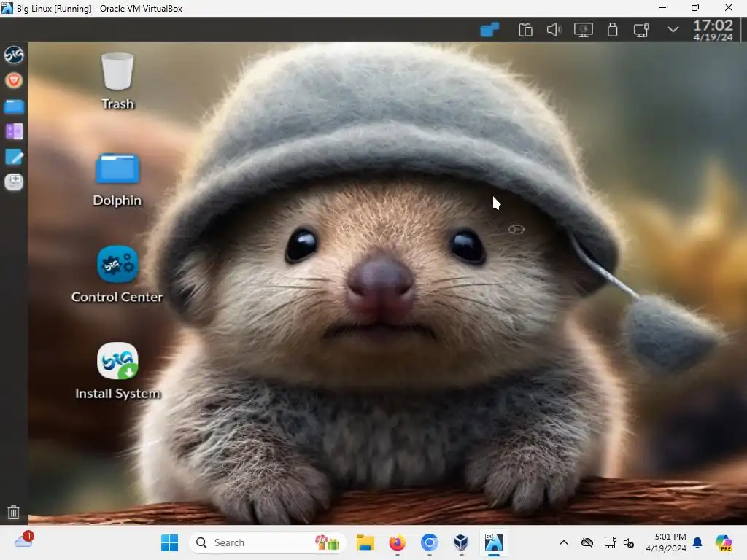
Task: Open the Trash icon on the desktop
Action: click(117, 80)
